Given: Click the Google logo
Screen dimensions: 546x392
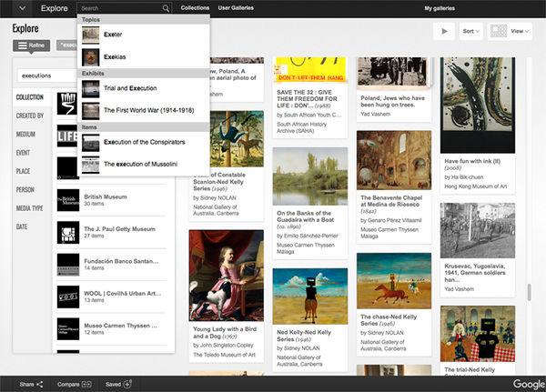Looking at the screenshot, I should pos(527,384).
